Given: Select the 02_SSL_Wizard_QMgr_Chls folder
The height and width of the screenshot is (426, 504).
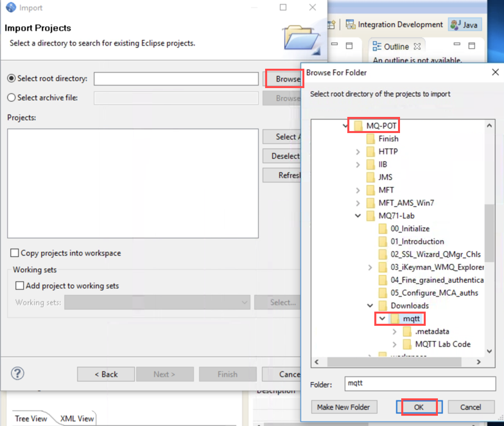Looking at the screenshot, I should pos(435,254).
